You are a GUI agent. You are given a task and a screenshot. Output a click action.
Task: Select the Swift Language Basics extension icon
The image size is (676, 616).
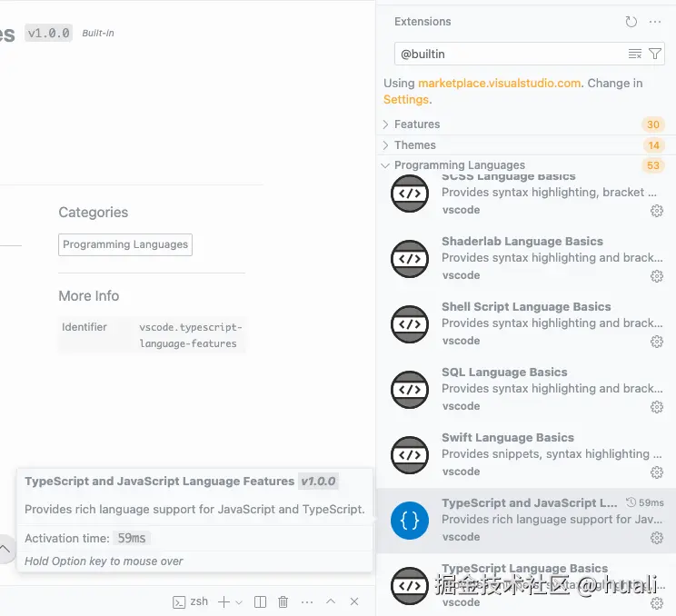click(x=410, y=455)
